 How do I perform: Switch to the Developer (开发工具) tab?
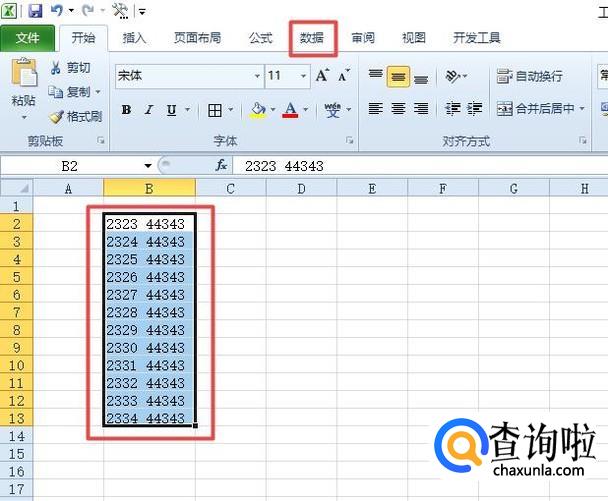(x=477, y=38)
